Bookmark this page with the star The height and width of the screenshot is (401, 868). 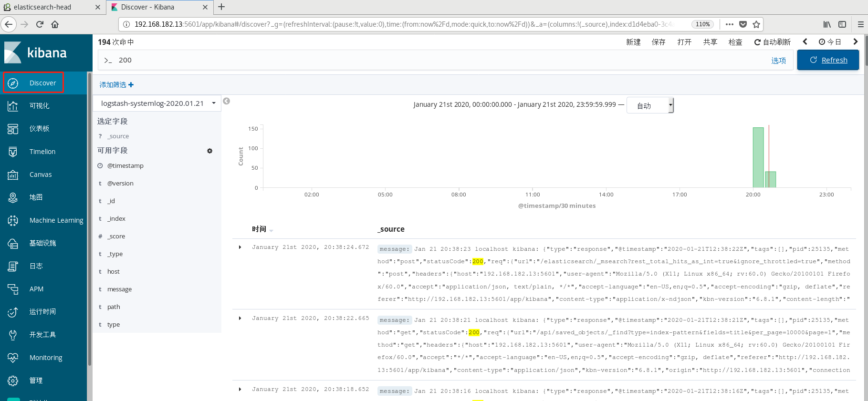click(x=756, y=24)
